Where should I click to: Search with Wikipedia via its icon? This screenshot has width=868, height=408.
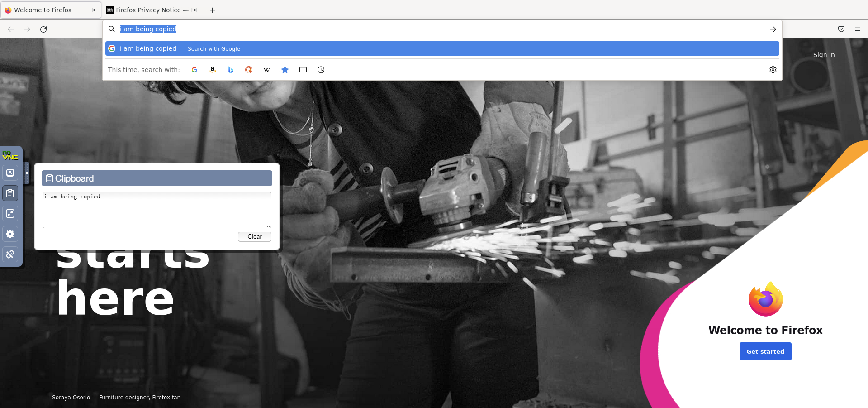267,70
